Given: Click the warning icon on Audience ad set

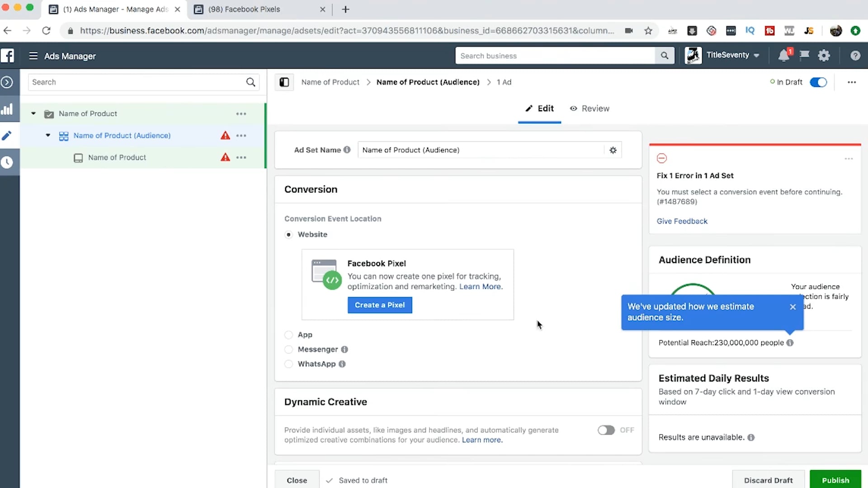Looking at the screenshot, I should (225, 136).
